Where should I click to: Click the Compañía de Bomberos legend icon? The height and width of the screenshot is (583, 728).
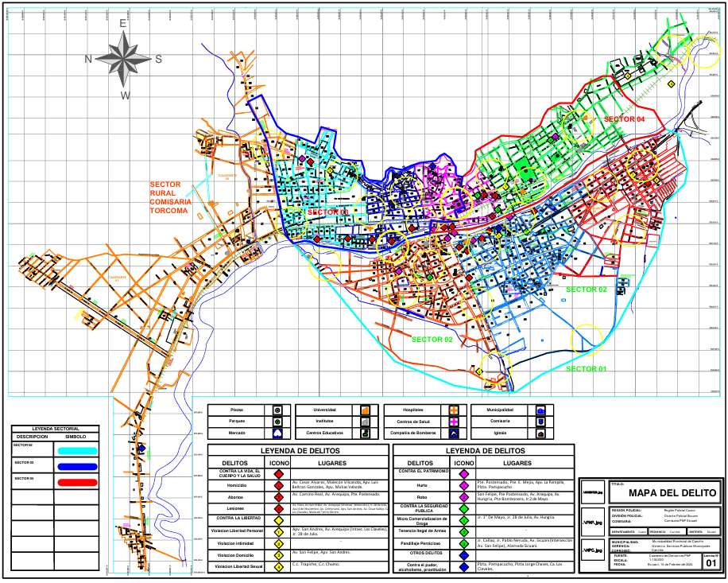pyautogui.click(x=453, y=433)
